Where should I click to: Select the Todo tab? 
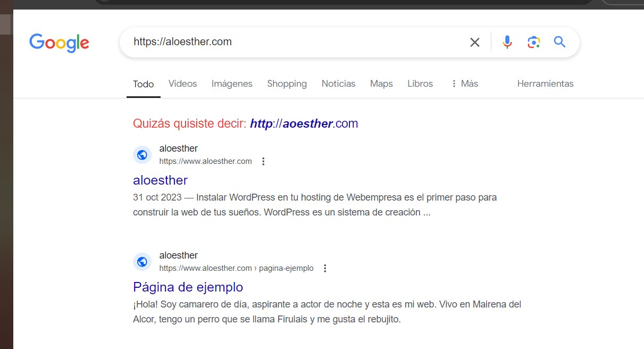(x=144, y=84)
